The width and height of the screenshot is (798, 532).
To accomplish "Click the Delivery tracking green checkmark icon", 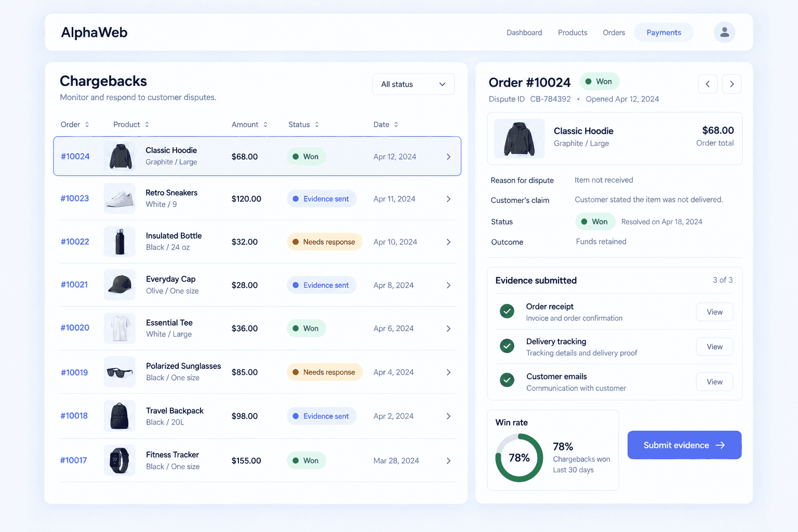I will tap(507, 346).
